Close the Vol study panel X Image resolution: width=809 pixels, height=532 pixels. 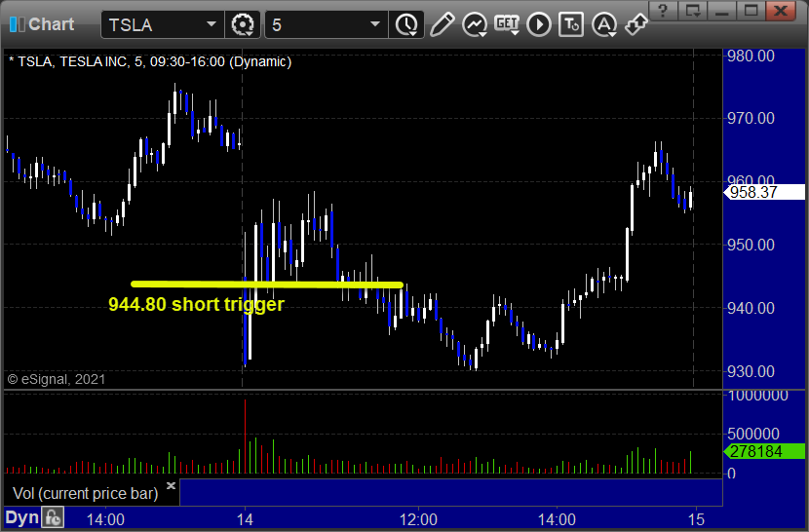pos(171,485)
